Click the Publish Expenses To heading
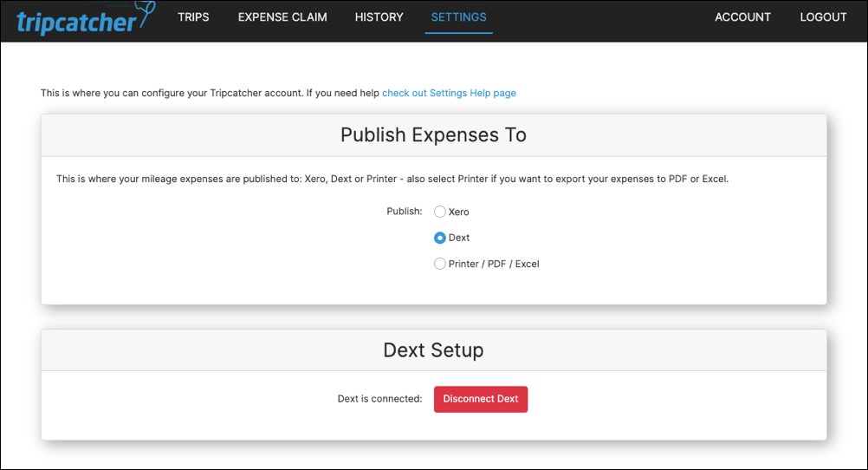Screen dimensions: 868x470 click(x=433, y=135)
